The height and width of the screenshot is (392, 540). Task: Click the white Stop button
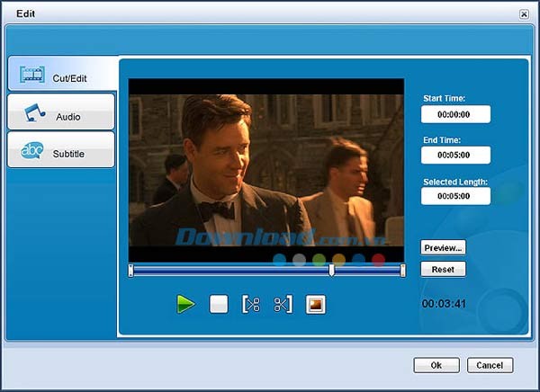coord(219,304)
